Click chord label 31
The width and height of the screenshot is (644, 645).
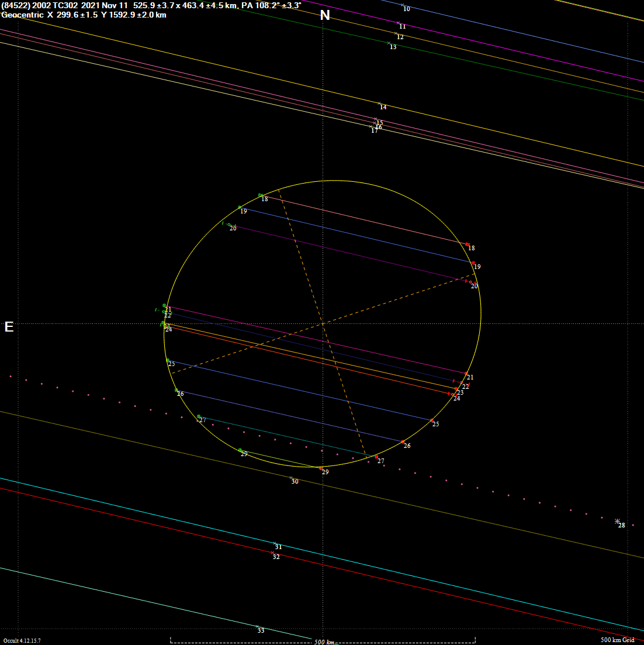(279, 547)
